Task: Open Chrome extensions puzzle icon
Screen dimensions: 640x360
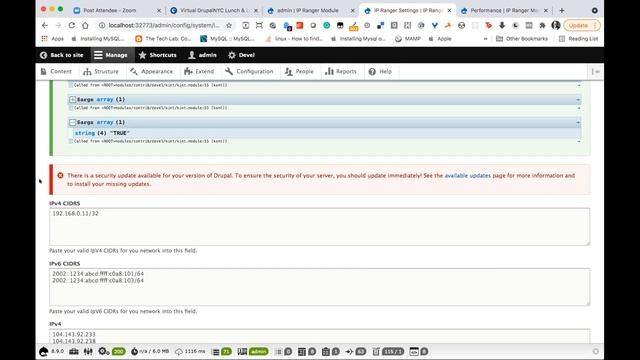Action: 542,25
